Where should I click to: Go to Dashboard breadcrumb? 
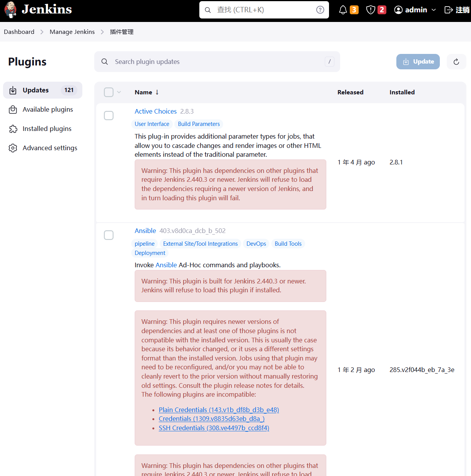19,32
